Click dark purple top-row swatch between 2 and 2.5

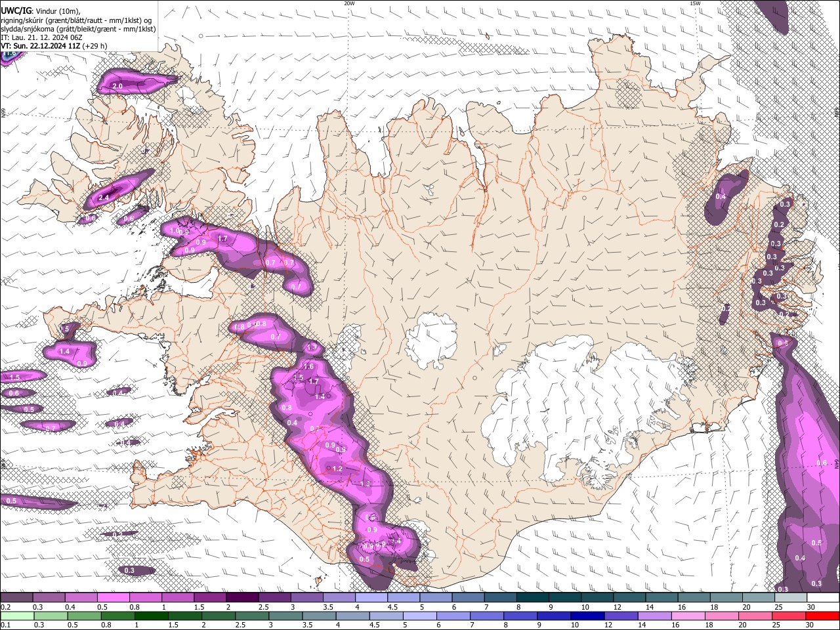[242, 598]
